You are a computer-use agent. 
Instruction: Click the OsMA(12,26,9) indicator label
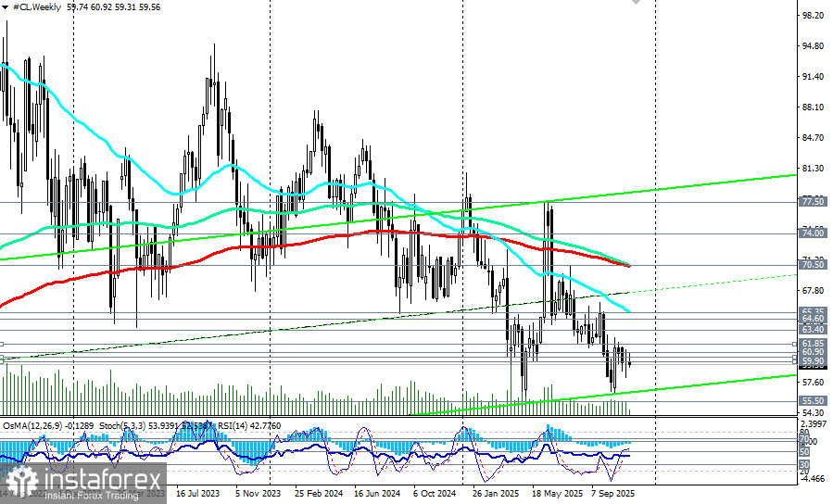(33, 426)
